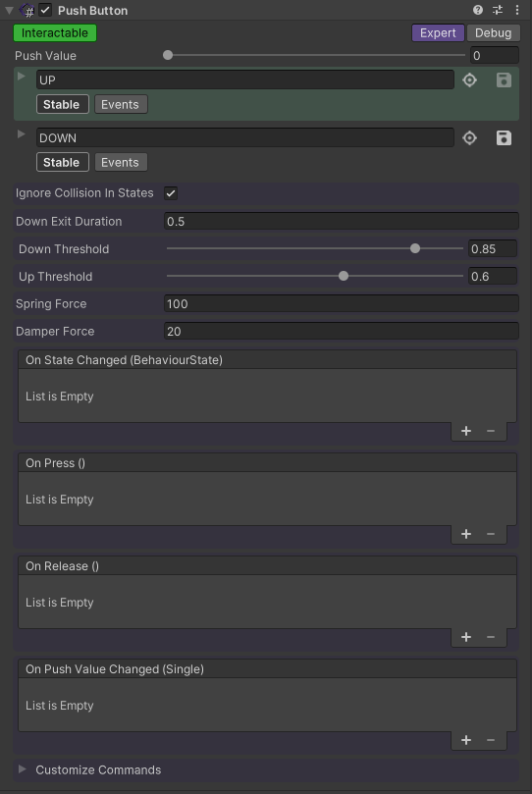This screenshot has height=794, width=532.
Task: Click the save icon on the DOWN state row
Action: coord(504,137)
